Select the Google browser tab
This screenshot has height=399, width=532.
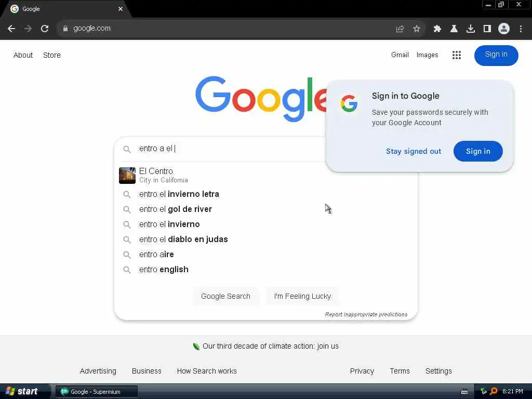point(64,9)
